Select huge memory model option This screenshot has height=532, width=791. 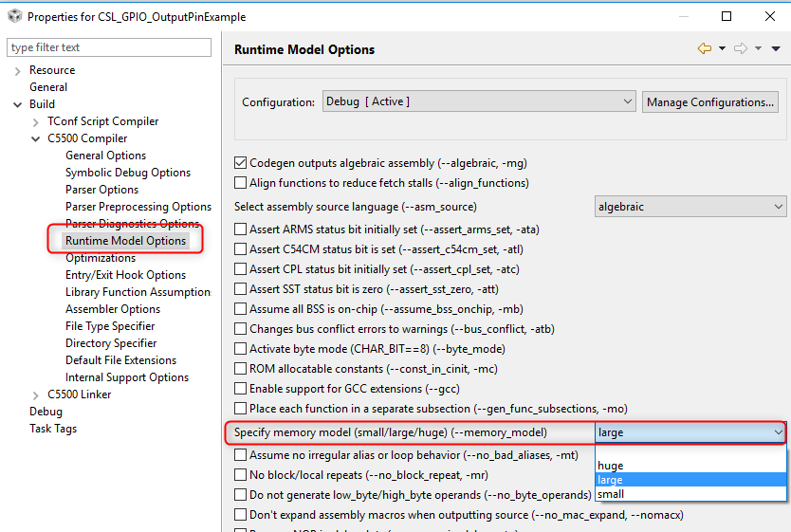611,466
